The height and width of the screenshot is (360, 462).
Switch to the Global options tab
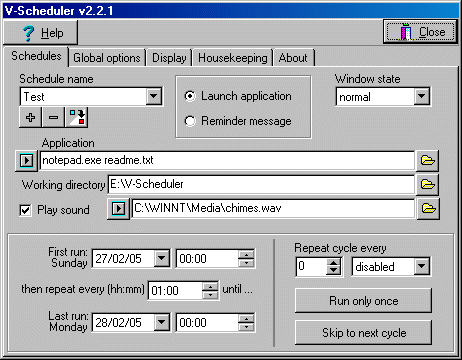(107, 58)
